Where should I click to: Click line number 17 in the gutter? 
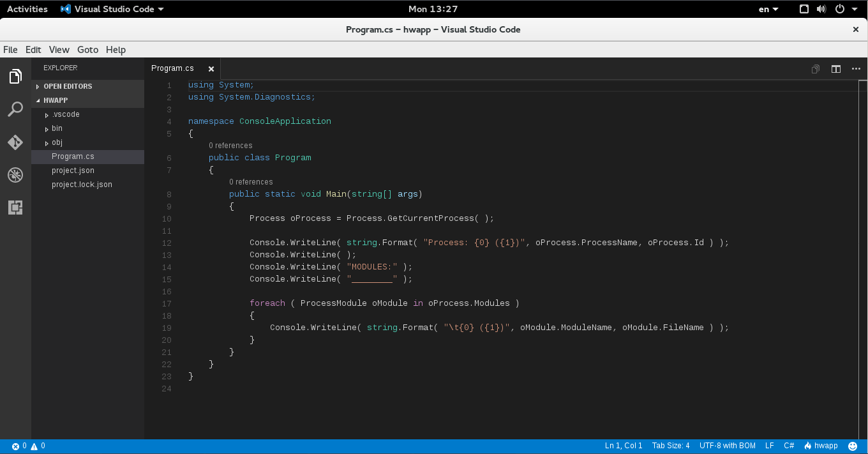[167, 303]
